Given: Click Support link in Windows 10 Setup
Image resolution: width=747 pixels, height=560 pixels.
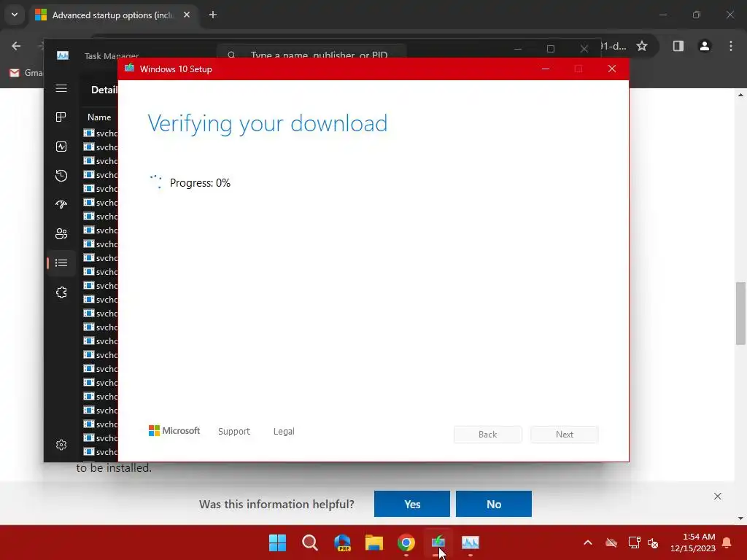Looking at the screenshot, I should tap(234, 431).
